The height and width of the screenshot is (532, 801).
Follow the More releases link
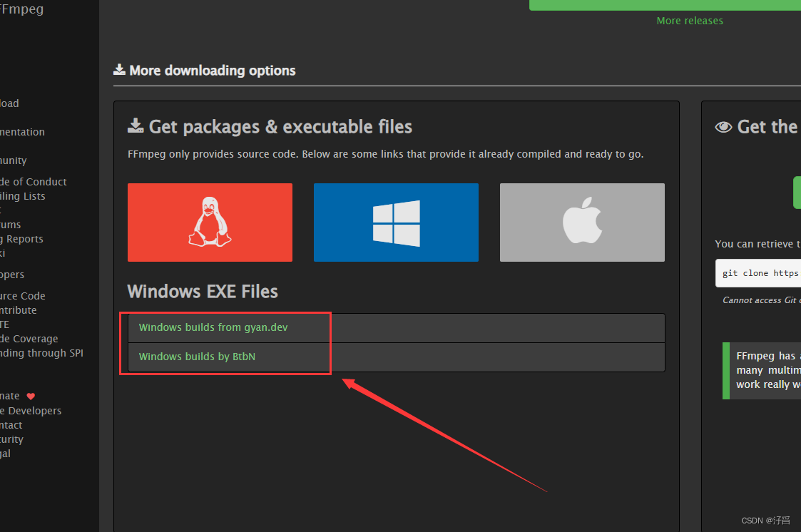690,21
